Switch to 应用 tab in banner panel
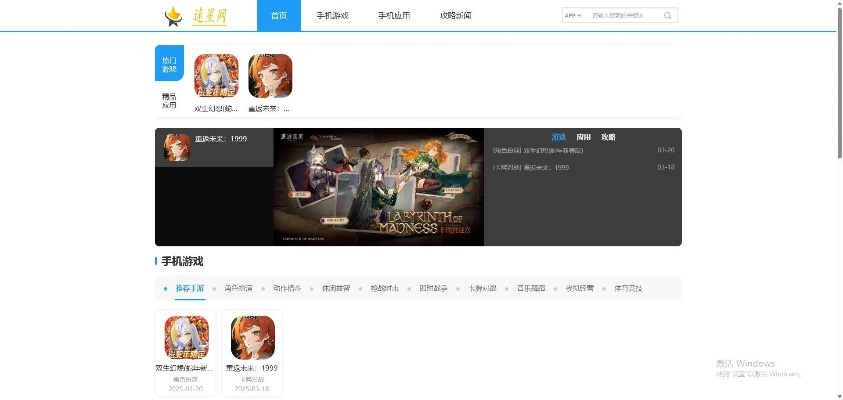The image size is (843, 400). point(584,137)
